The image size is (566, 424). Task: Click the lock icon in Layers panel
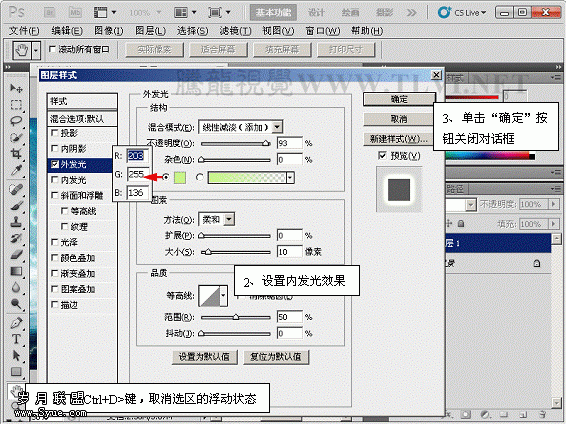pos(461,224)
